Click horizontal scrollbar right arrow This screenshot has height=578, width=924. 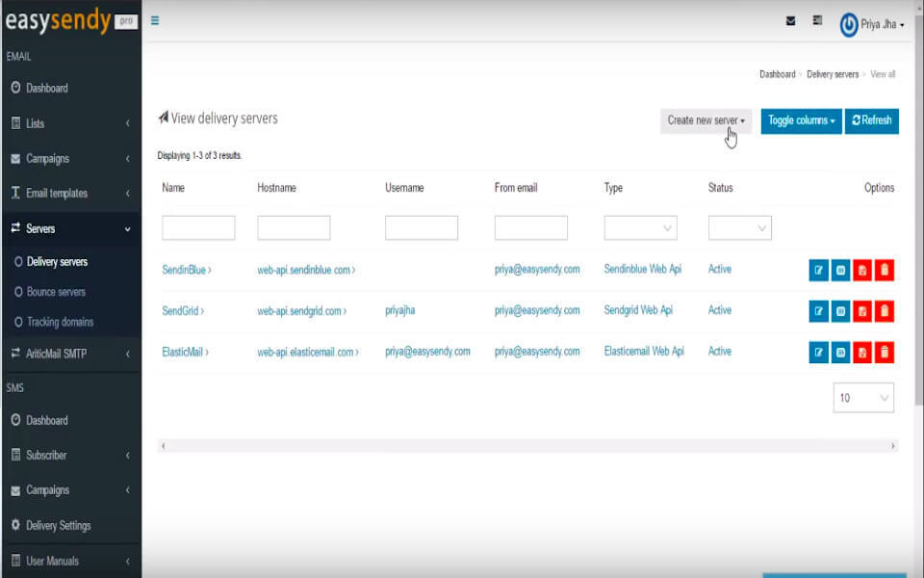click(893, 446)
